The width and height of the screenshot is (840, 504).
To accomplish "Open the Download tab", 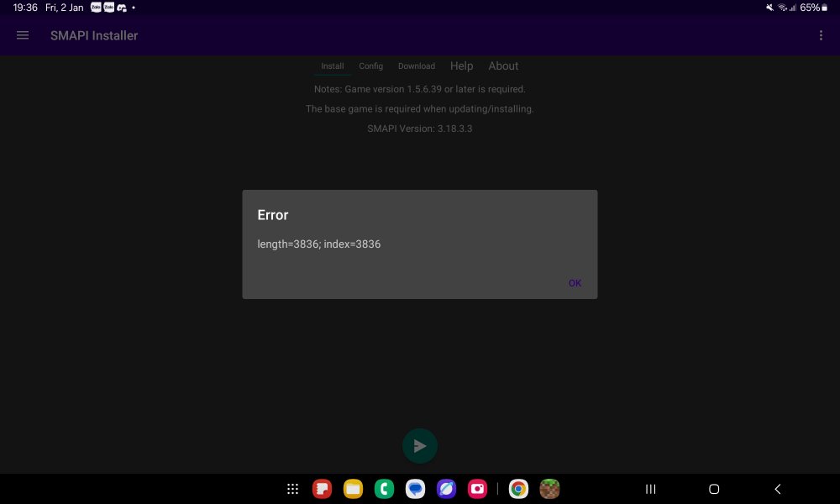I will (x=417, y=66).
